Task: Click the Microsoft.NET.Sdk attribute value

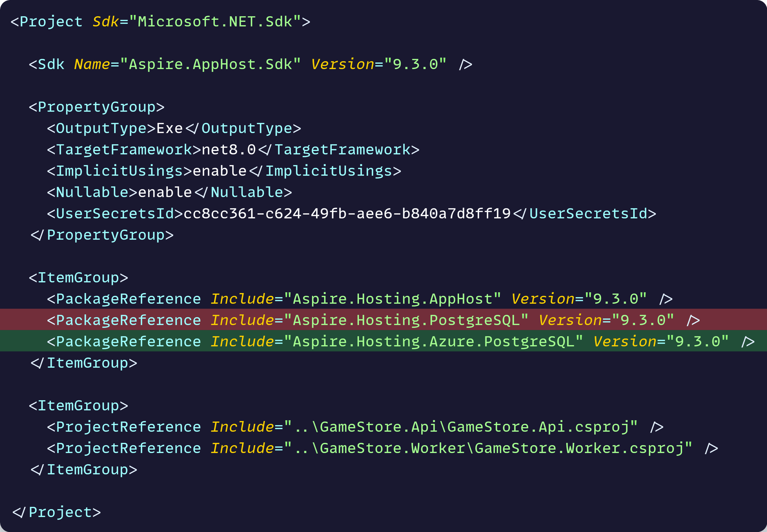Action: coord(215,22)
